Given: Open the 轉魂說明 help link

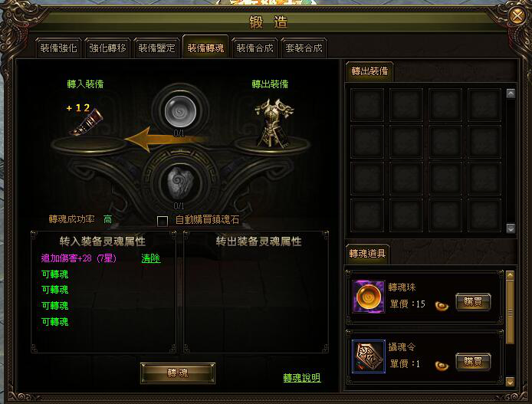Looking at the screenshot, I should [302, 378].
